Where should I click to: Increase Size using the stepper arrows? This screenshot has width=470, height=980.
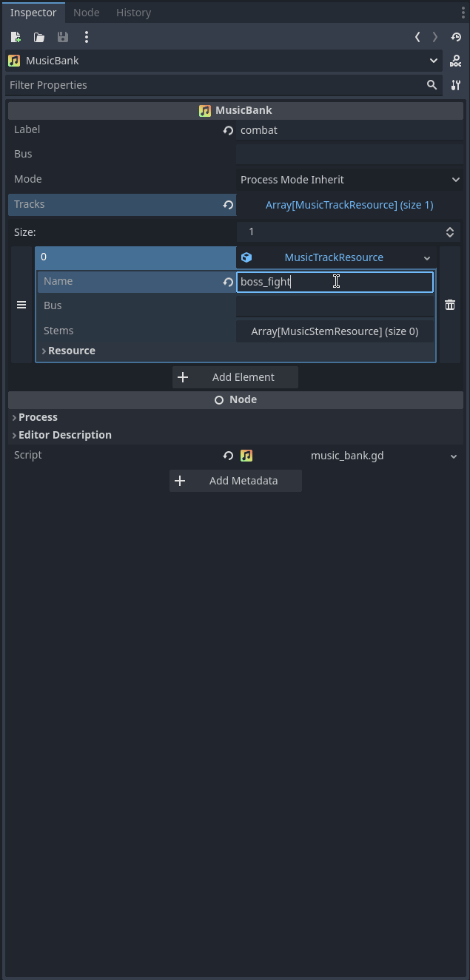(x=450, y=228)
